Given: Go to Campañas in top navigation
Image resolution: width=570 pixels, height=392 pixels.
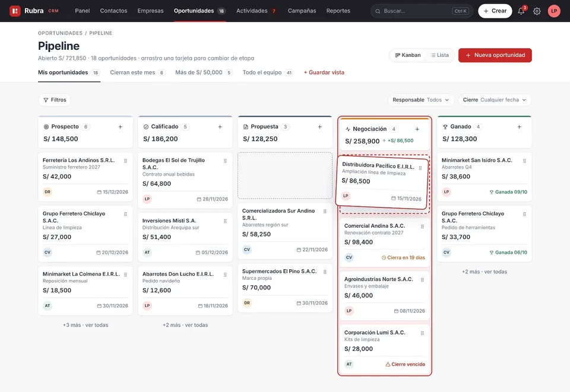Looking at the screenshot, I should (x=302, y=11).
